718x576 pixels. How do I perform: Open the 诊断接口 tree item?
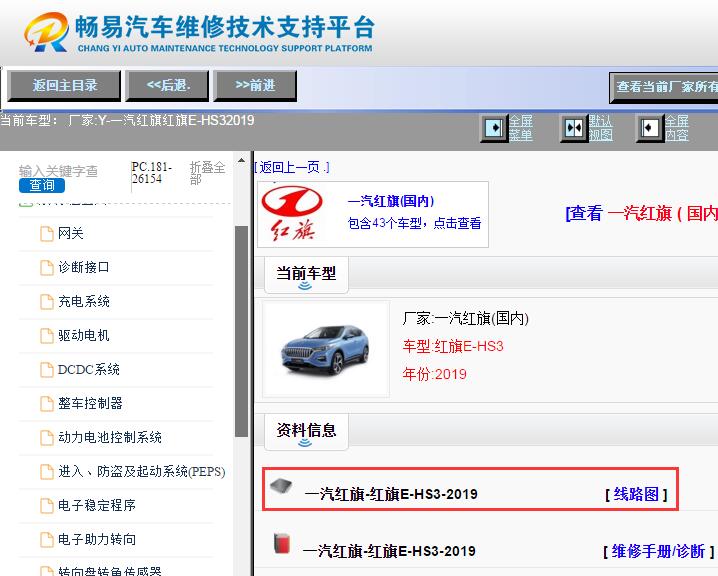(x=84, y=267)
